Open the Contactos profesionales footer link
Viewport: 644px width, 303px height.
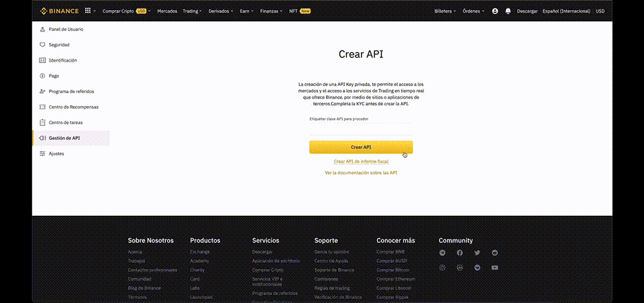coord(152,269)
